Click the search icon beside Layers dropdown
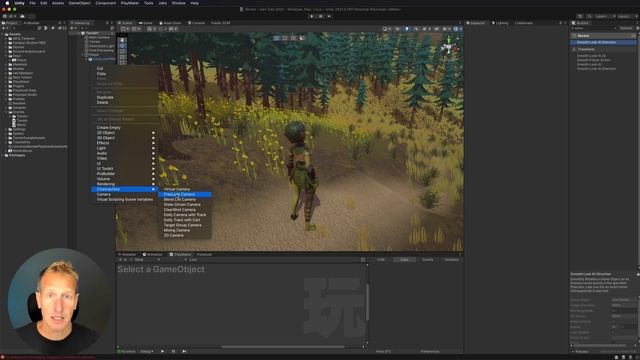This screenshot has height=360, width=640. (x=589, y=16)
